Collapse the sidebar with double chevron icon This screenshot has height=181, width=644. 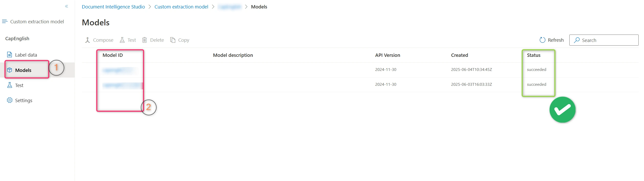tap(66, 6)
